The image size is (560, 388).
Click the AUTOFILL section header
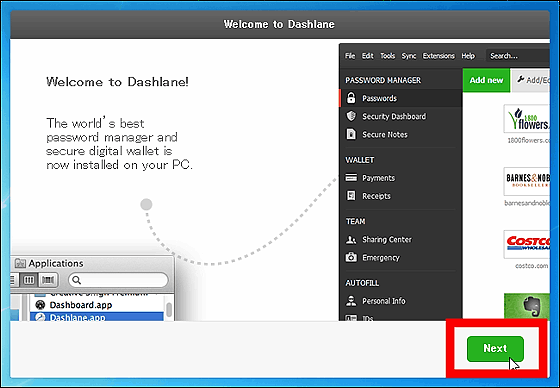tap(362, 283)
